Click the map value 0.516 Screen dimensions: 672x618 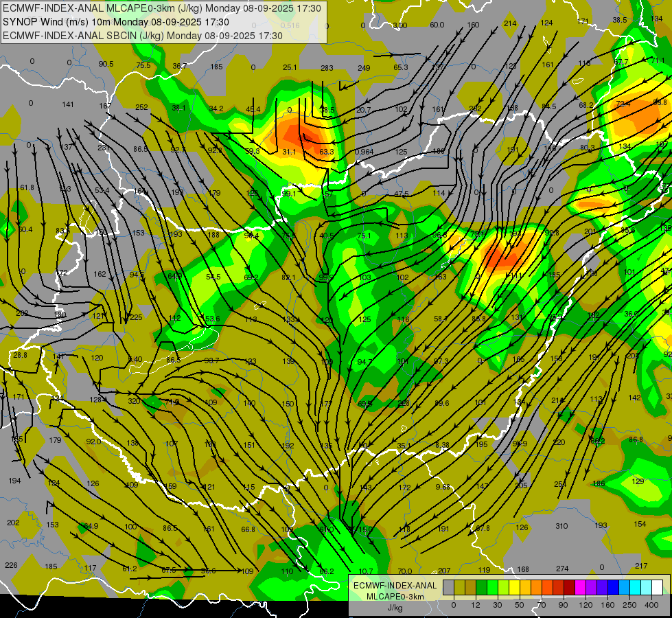(x=290, y=25)
